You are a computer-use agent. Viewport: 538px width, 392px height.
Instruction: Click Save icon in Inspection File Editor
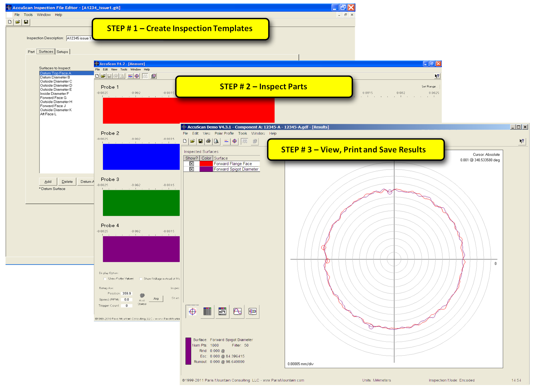click(x=26, y=22)
